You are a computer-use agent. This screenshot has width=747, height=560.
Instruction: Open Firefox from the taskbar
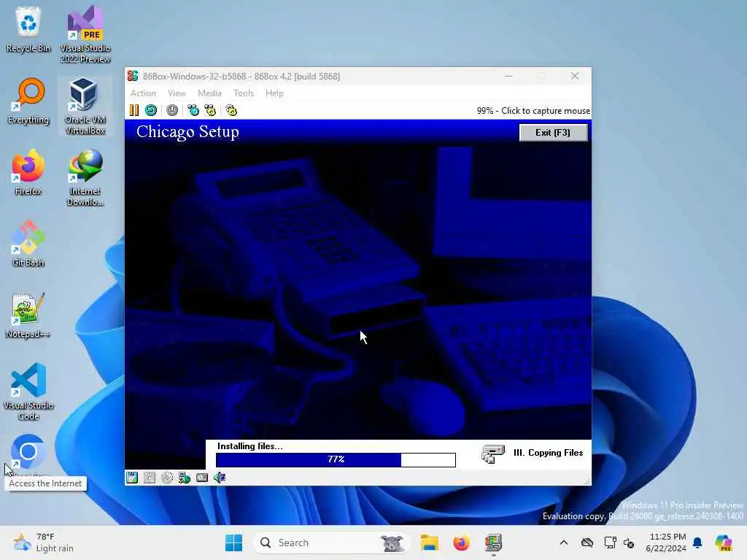(461, 542)
